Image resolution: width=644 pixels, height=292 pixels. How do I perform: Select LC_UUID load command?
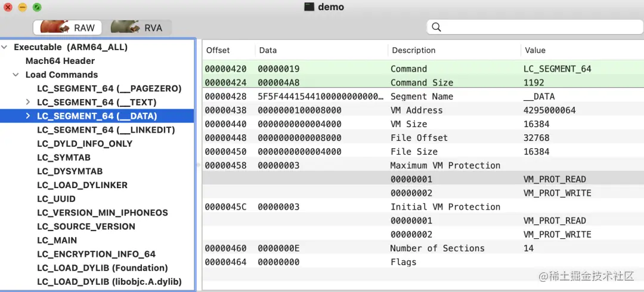(56, 199)
